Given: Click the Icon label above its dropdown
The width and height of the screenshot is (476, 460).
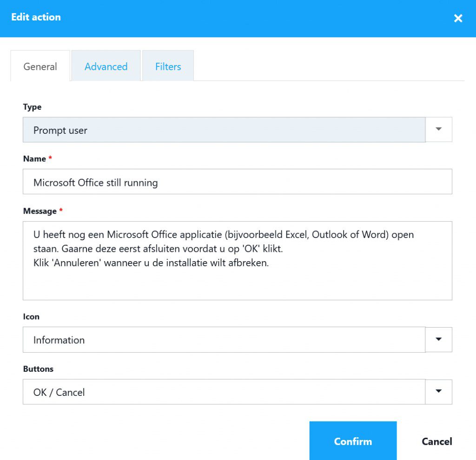Looking at the screenshot, I should (31, 316).
